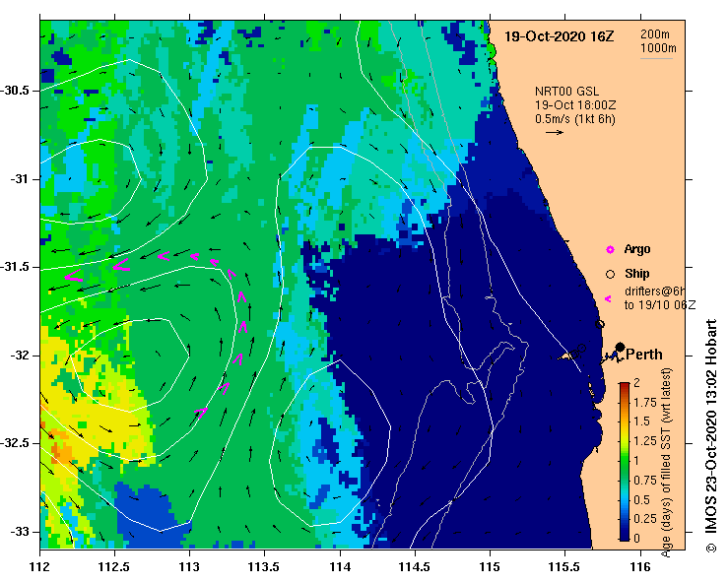
Task: Click the colorbar tick label '2'
Action: pyautogui.click(x=636, y=383)
